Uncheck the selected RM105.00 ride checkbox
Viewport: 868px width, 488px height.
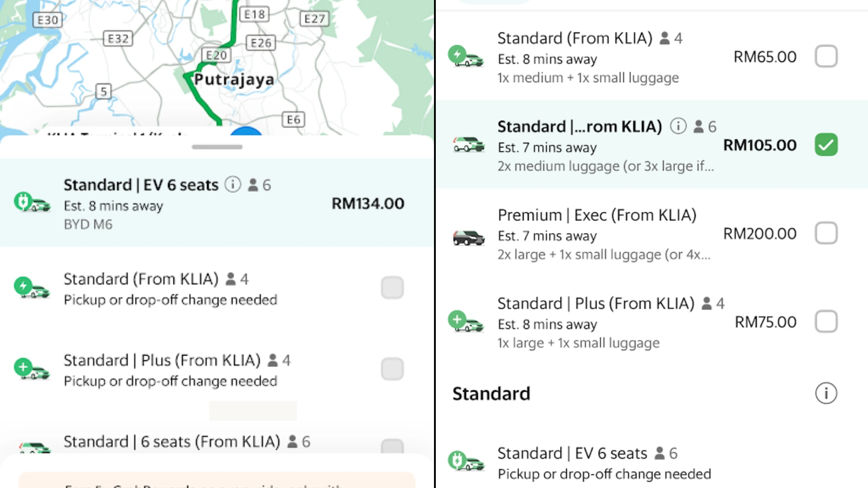(826, 145)
